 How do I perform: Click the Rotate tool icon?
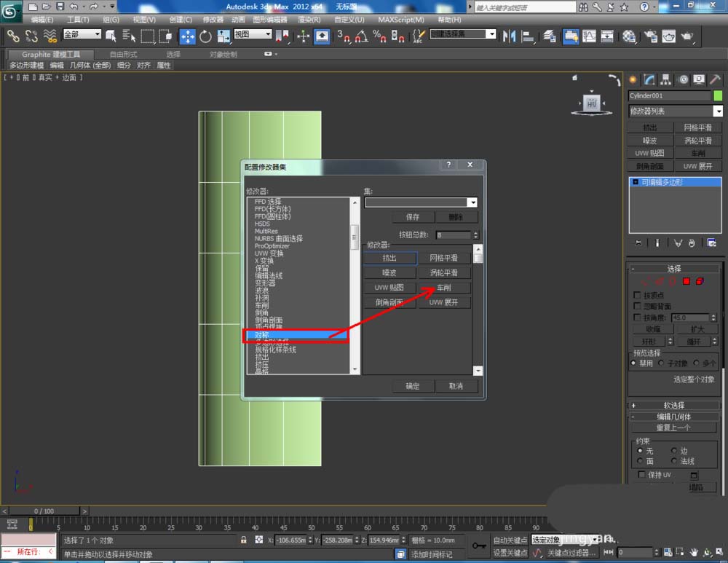pyautogui.click(x=205, y=36)
